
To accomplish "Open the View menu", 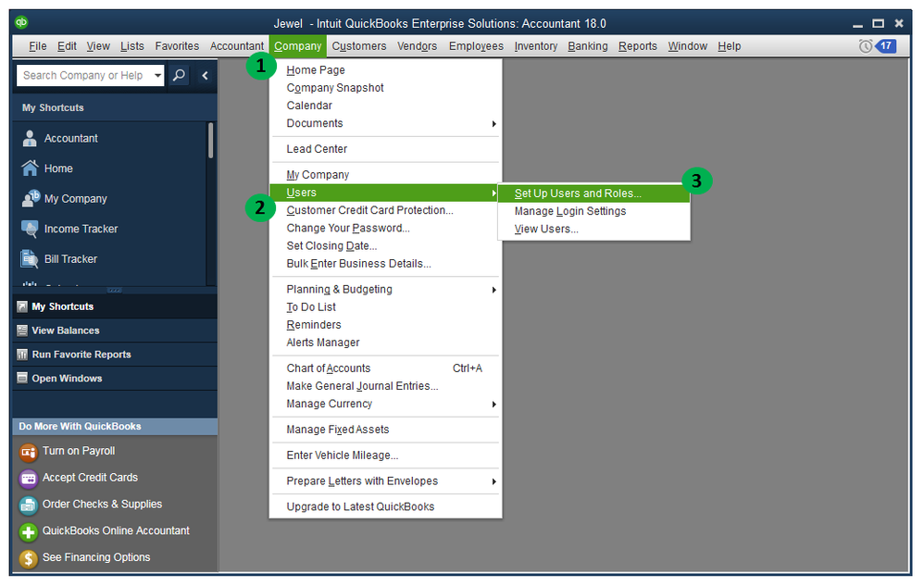I will click(x=98, y=46).
